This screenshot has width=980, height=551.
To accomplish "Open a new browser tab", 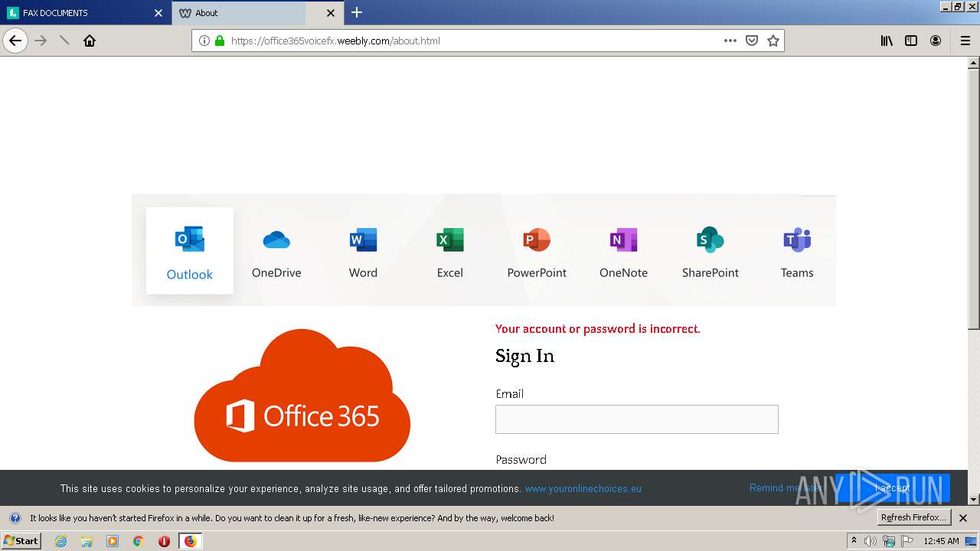I will (x=357, y=12).
